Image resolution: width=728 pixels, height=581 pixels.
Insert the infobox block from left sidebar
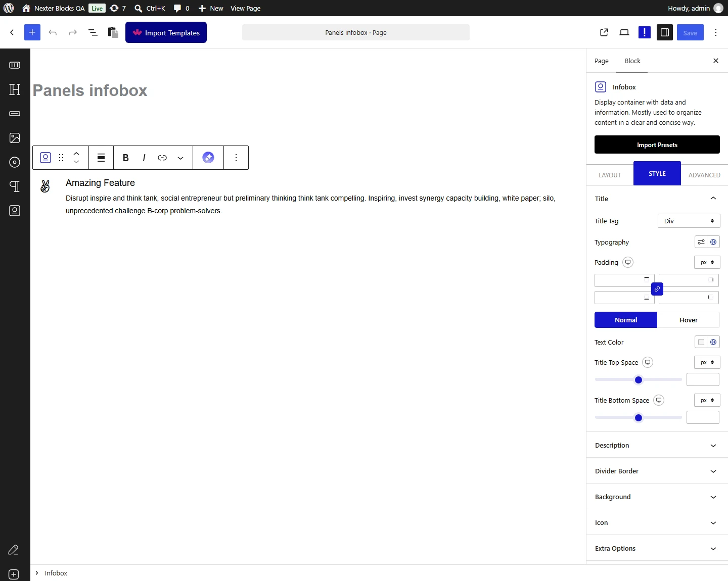click(x=15, y=211)
